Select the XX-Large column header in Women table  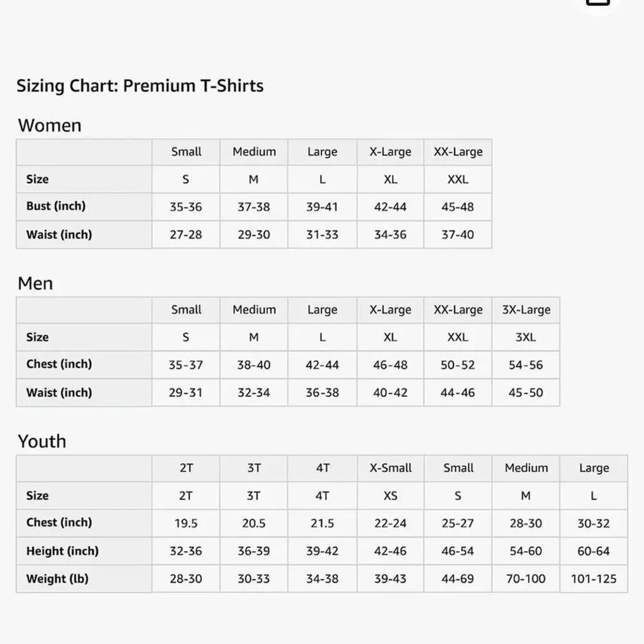[x=458, y=152]
